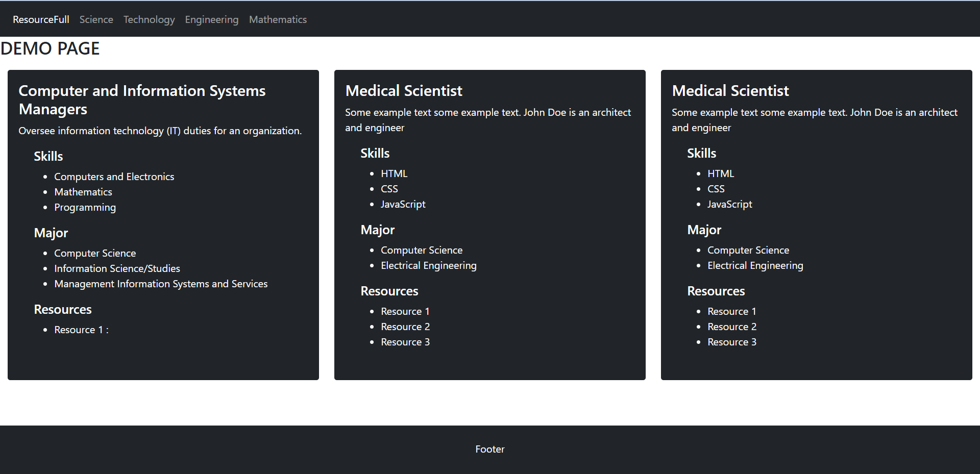980x474 pixels.
Task: Click Resource 1 in the rightmost card
Action: click(732, 311)
